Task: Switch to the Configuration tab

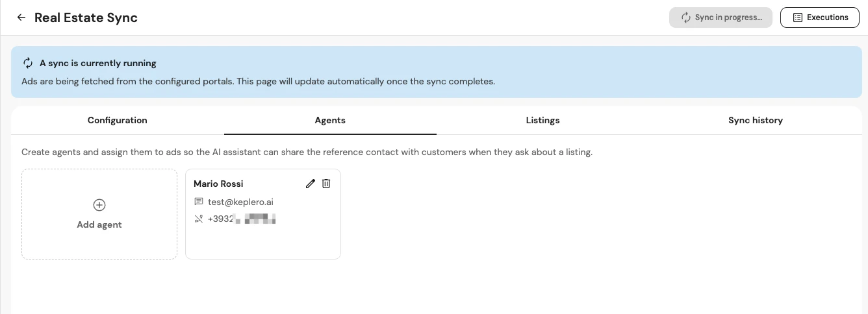Action: click(118, 120)
